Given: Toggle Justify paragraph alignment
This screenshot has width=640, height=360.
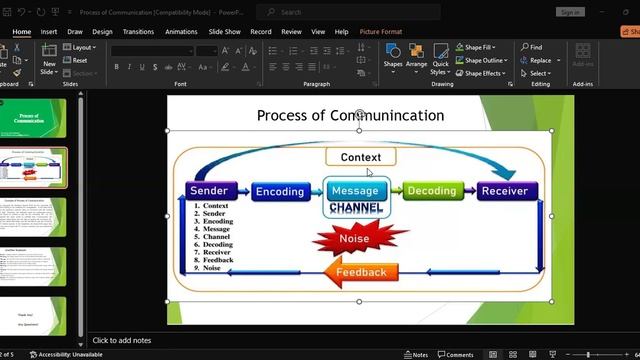Looking at the screenshot, I should (312, 67).
